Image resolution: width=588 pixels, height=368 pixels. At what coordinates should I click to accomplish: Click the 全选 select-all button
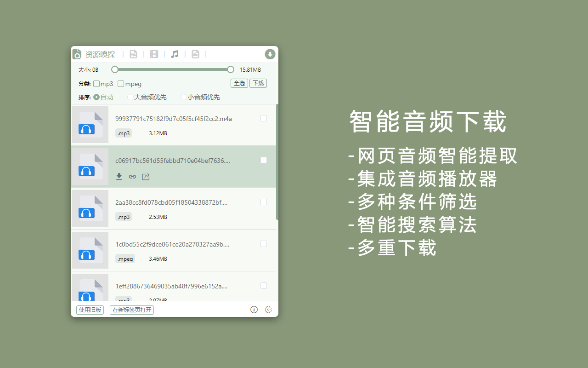[x=239, y=83]
